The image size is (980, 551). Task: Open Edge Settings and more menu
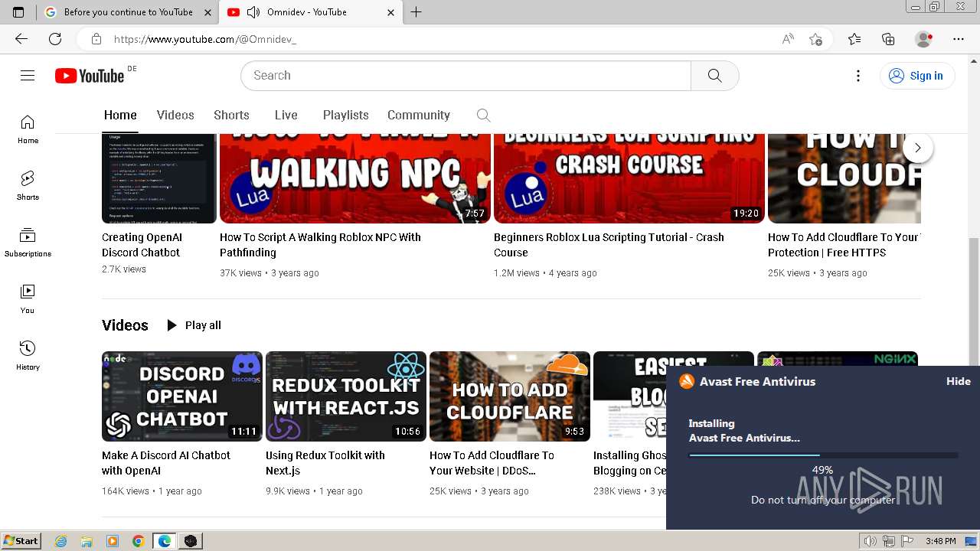[x=959, y=39]
